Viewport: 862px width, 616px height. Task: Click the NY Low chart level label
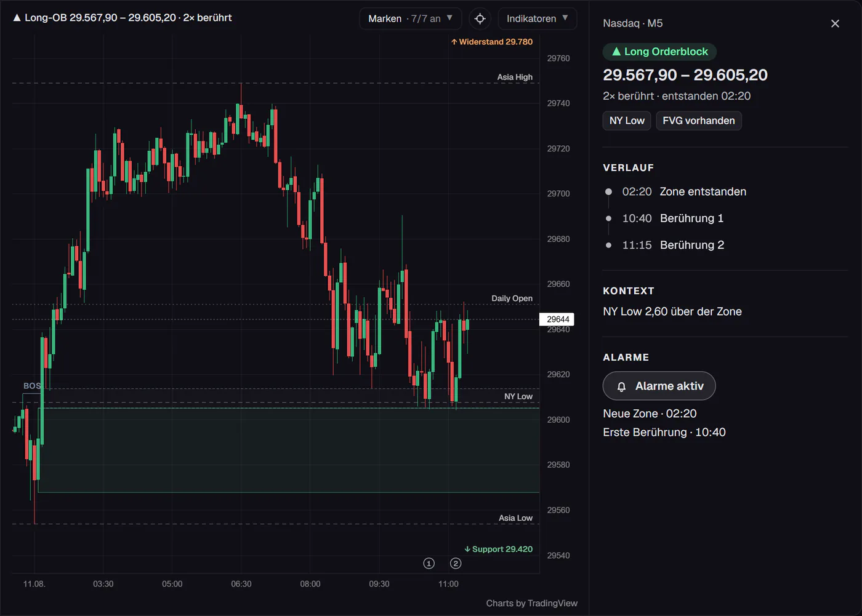click(x=518, y=396)
